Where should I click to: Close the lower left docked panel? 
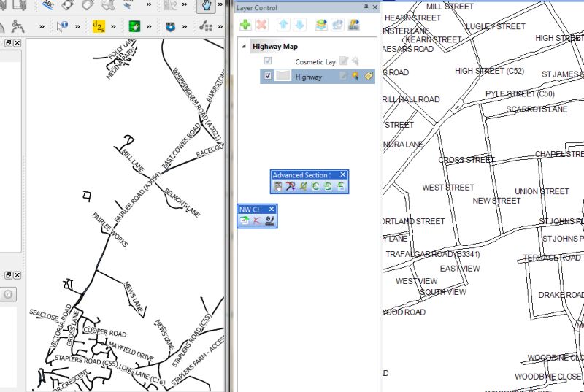(x=17, y=275)
